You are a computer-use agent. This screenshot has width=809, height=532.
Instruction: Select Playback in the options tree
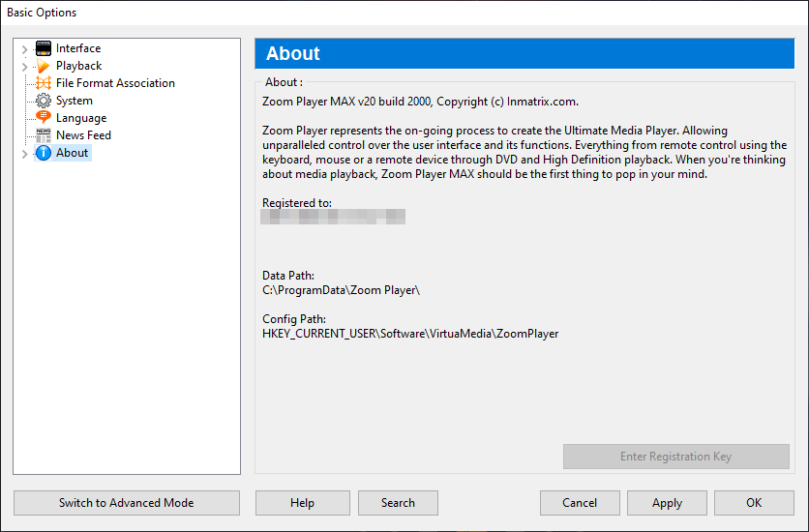pos(79,66)
